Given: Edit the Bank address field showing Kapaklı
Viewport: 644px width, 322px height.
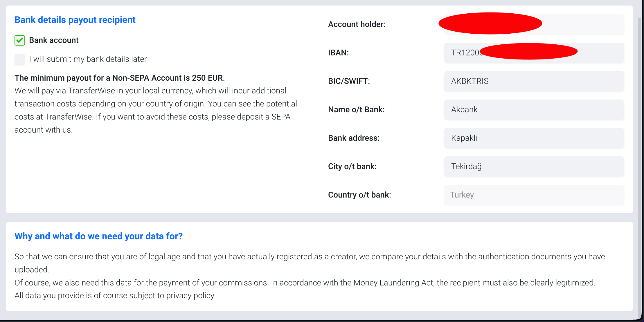Looking at the screenshot, I should 534,138.
